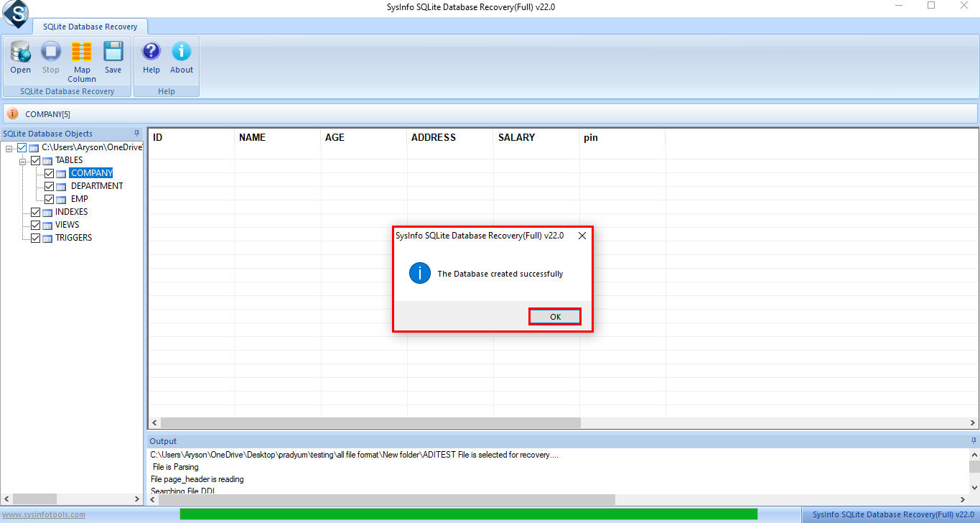Collapse the root database path node

point(9,148)
